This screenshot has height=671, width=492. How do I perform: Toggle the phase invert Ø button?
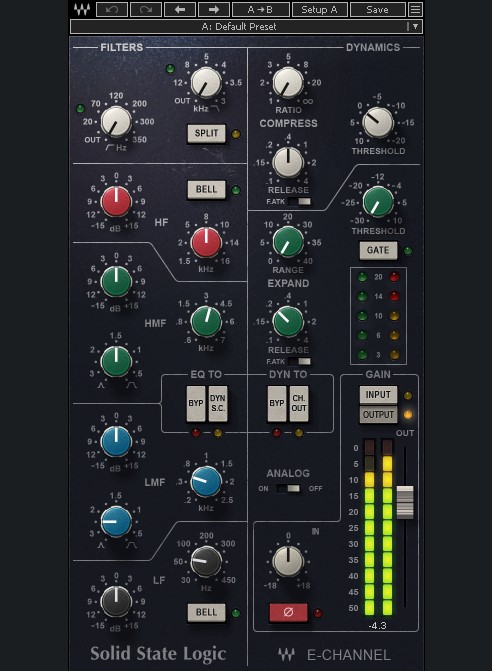(x=288, y=613)
